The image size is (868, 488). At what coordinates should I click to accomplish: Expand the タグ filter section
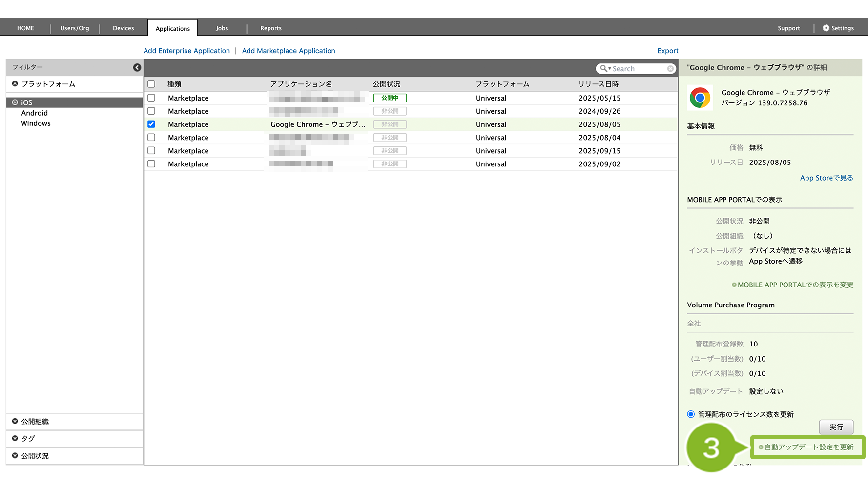(x=15, y=438)
